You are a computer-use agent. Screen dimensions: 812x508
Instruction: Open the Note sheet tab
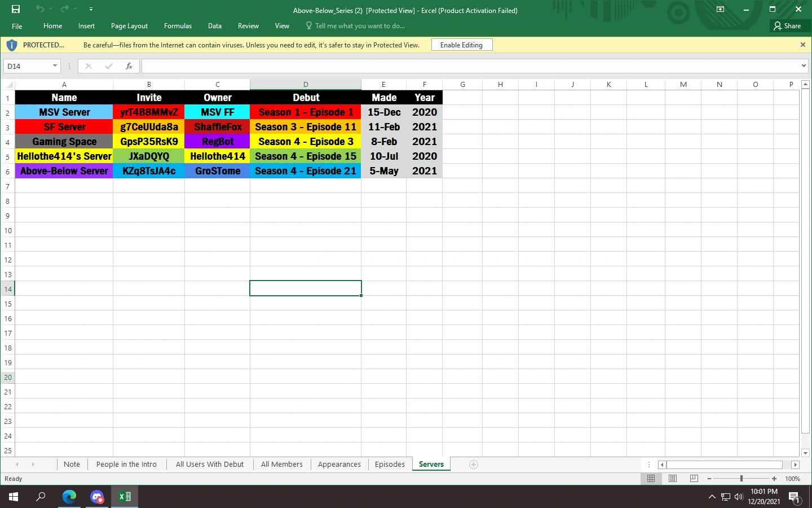click(x=72, y=465)
